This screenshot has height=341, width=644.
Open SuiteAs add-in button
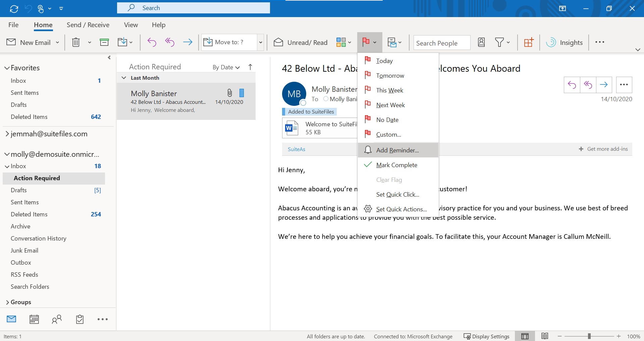tap(297, 149)
